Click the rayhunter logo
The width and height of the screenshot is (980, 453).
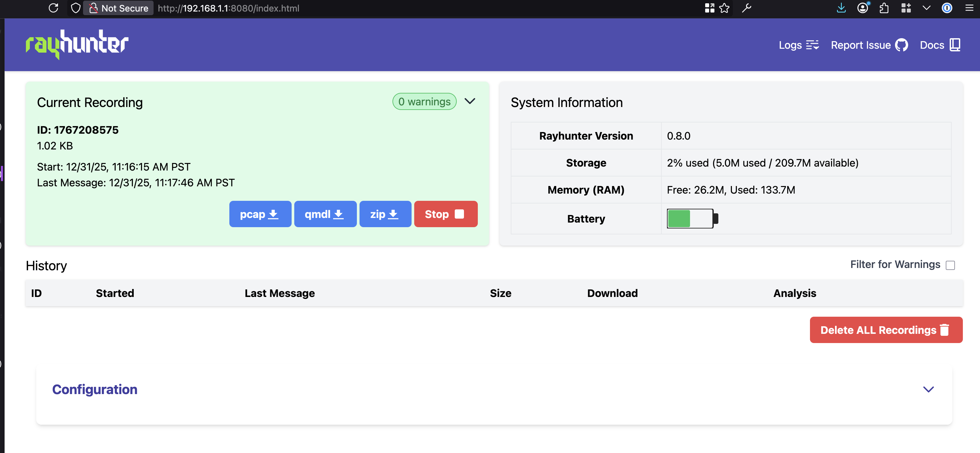coord(77,44)
